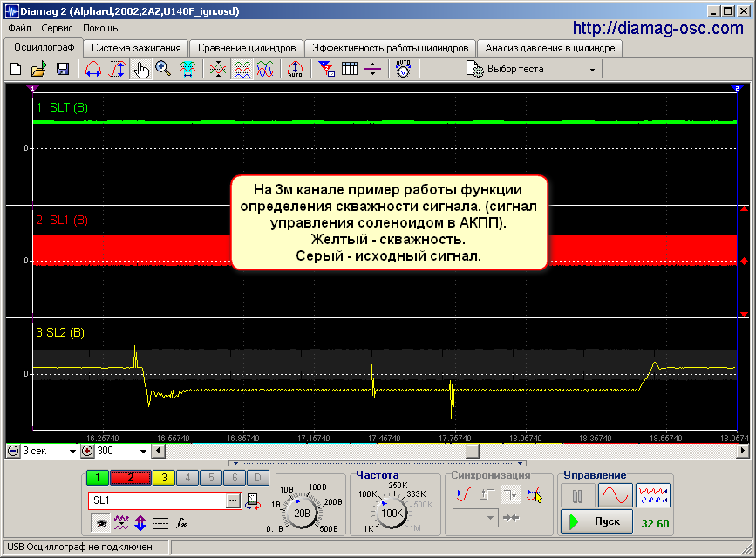Open the sync channel 1 dropdown
Image resolution: width=756 pixels, height=558 pixels.
point(475,518)
